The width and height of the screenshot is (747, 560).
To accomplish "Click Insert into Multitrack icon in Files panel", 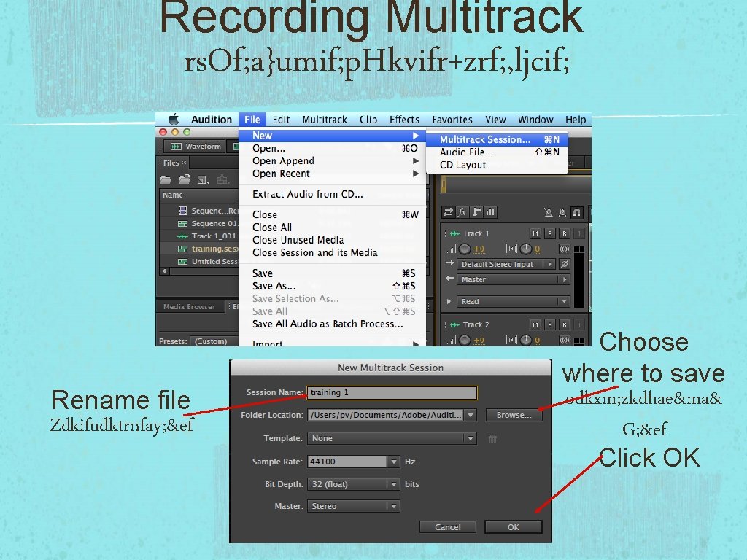I will (222, 179).
